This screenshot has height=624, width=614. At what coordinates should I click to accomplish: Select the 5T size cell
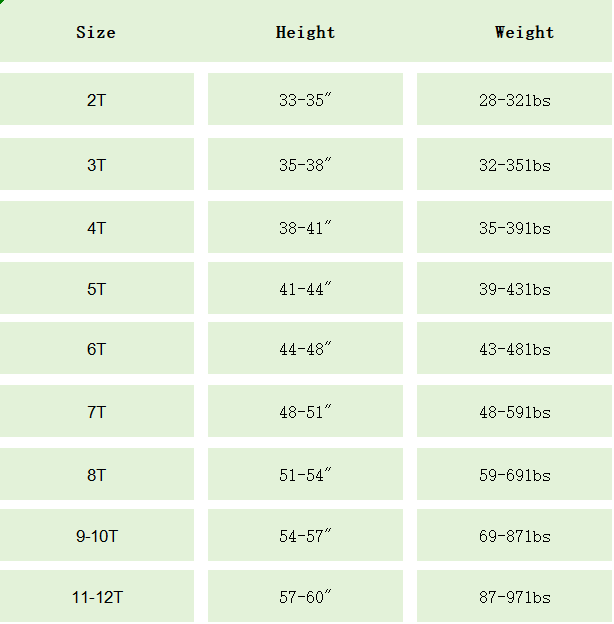[96, 289]
